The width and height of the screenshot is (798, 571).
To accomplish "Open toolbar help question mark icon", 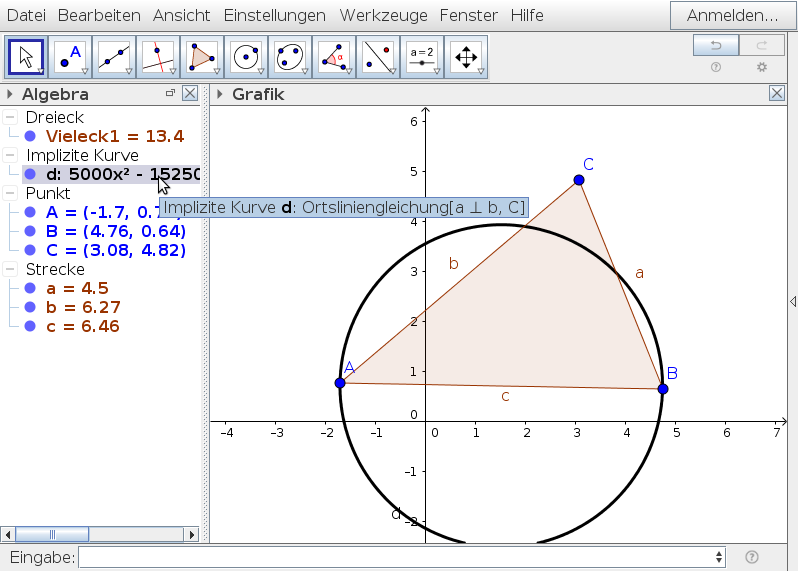I will pyautogui.click(x=716, y=67).
